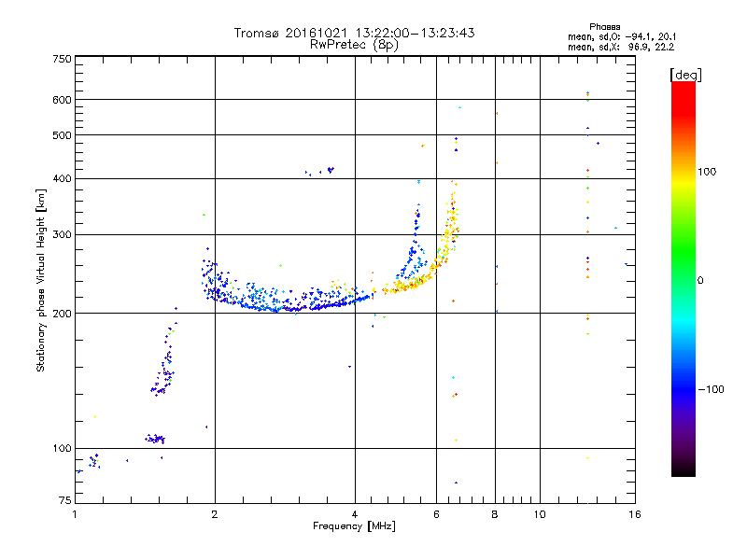Click the y-axis tick label '750'
Image resolution: width=747 pixels, height=560 pixels.
(62, 59)
